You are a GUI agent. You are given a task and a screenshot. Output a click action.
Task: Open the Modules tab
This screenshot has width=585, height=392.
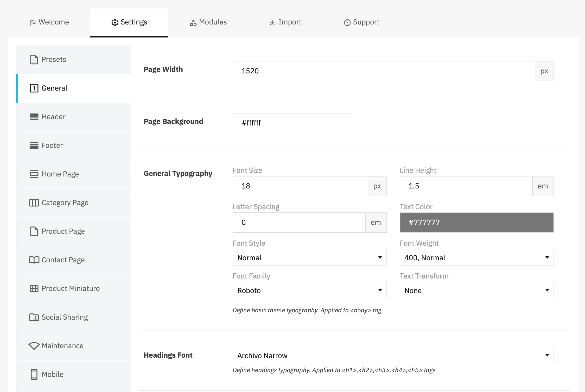[208, 22]
